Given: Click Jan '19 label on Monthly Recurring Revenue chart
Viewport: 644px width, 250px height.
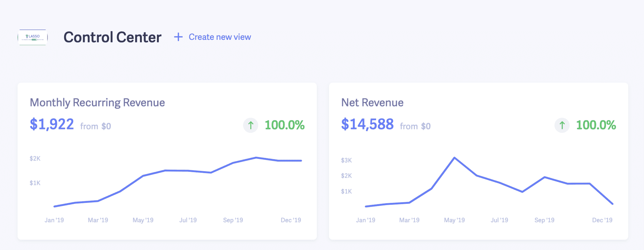Looking at the screenshot, I should click(54, 220).
